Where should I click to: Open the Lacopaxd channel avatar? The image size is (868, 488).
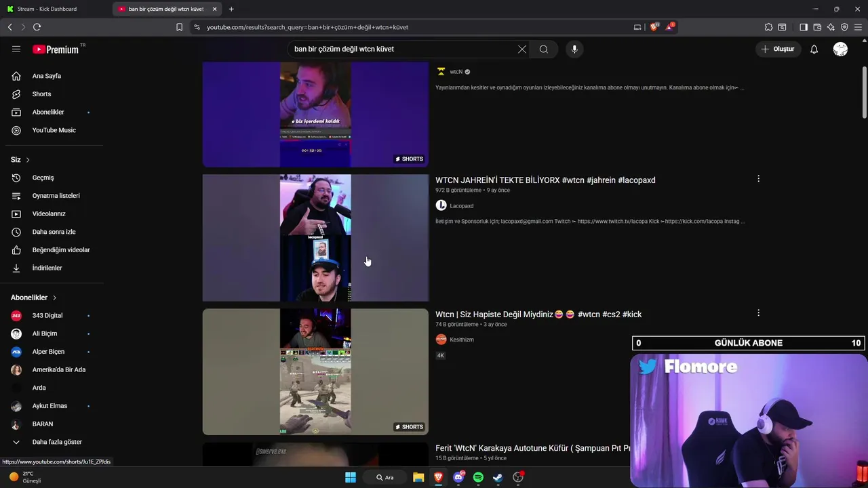point(441,205)
